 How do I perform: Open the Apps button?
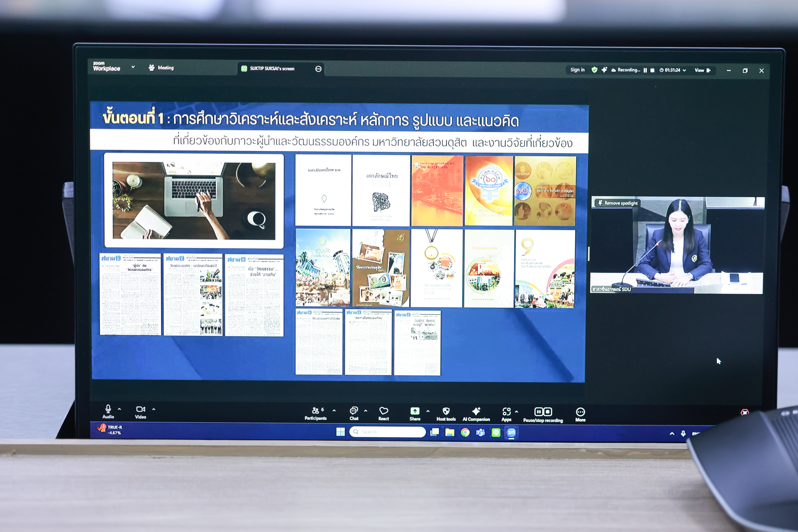point(507,415)
